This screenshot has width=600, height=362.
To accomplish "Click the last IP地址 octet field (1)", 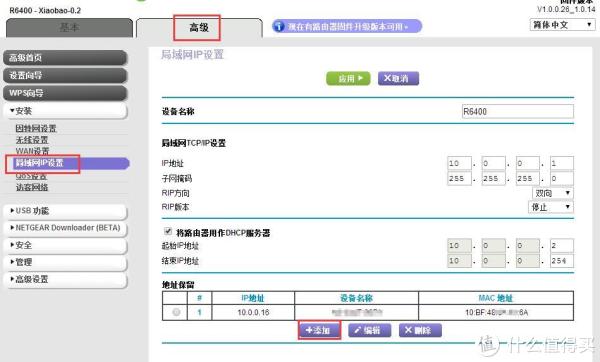I will 562,163.
